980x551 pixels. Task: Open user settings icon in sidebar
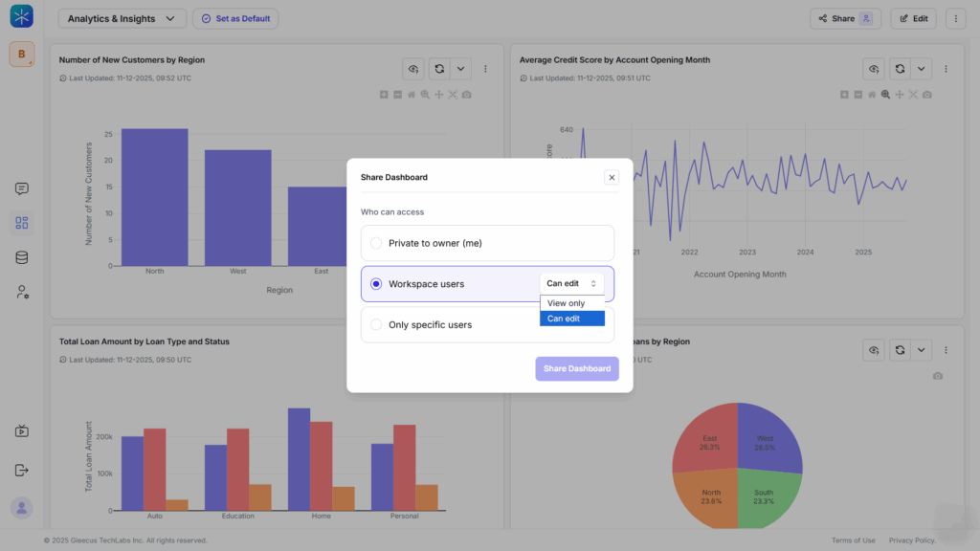pyautogui.click(x=22, y=292)
